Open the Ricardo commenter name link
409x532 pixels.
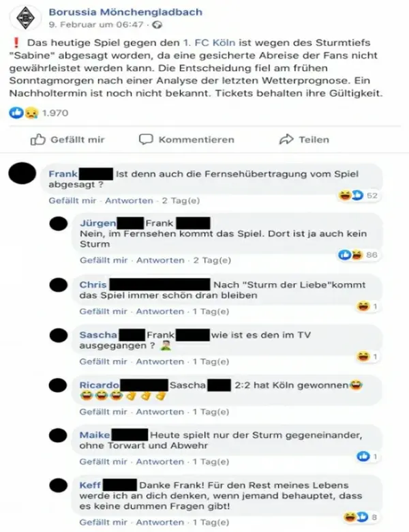99,385
